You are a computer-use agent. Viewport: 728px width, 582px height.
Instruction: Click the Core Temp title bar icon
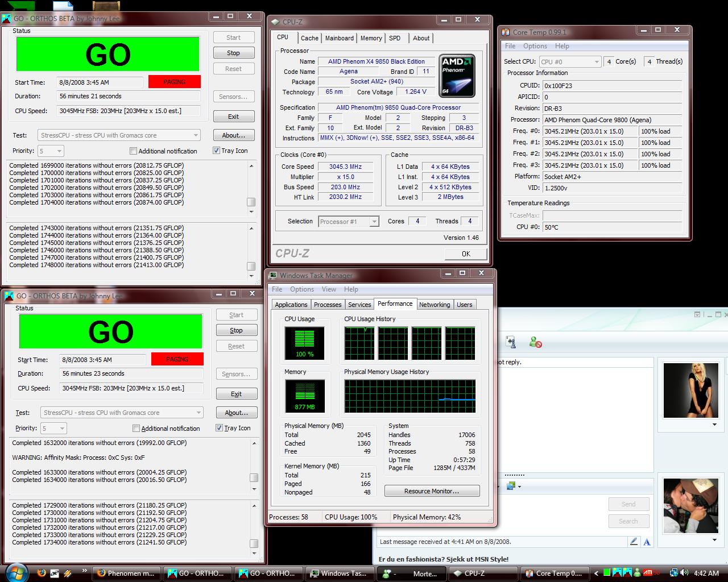506,32
